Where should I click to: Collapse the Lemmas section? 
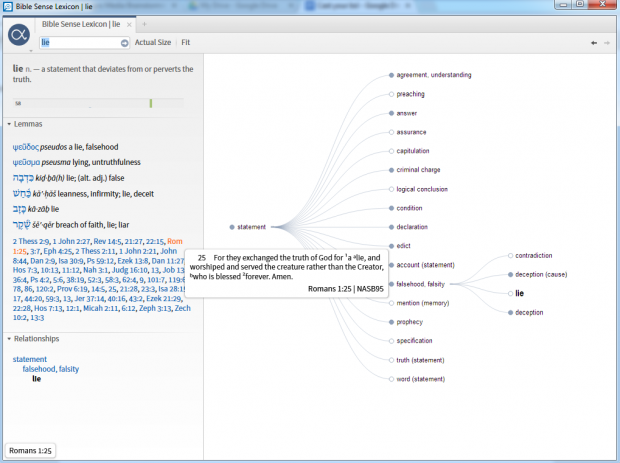point(8,124)
